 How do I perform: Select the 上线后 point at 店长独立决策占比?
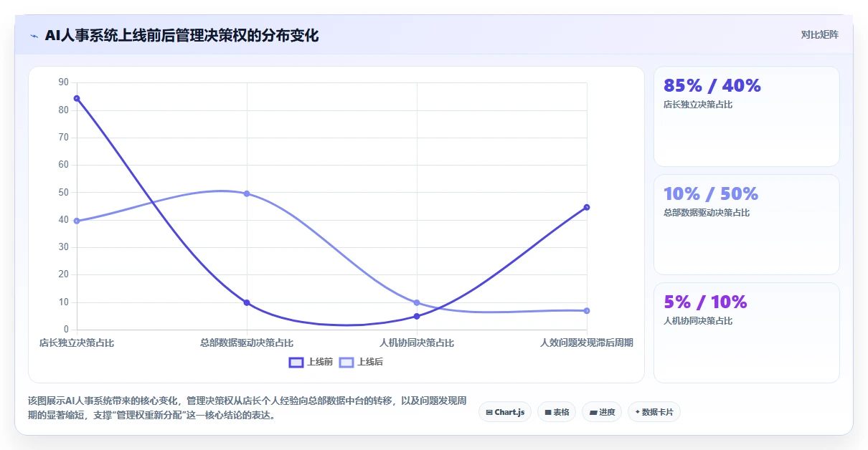(x=77, y=221)
